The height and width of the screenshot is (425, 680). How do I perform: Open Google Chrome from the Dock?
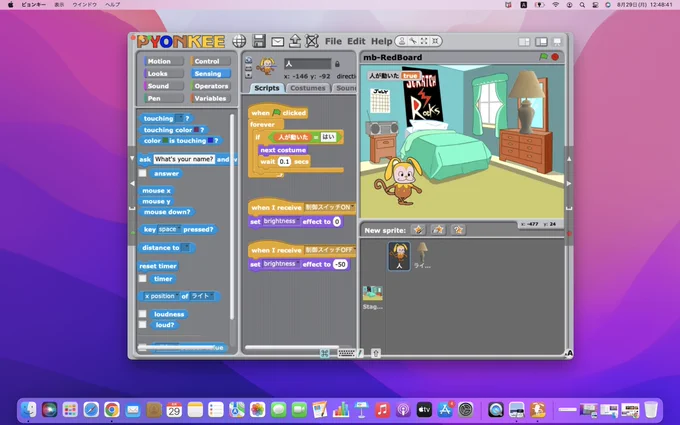point(111,409)
